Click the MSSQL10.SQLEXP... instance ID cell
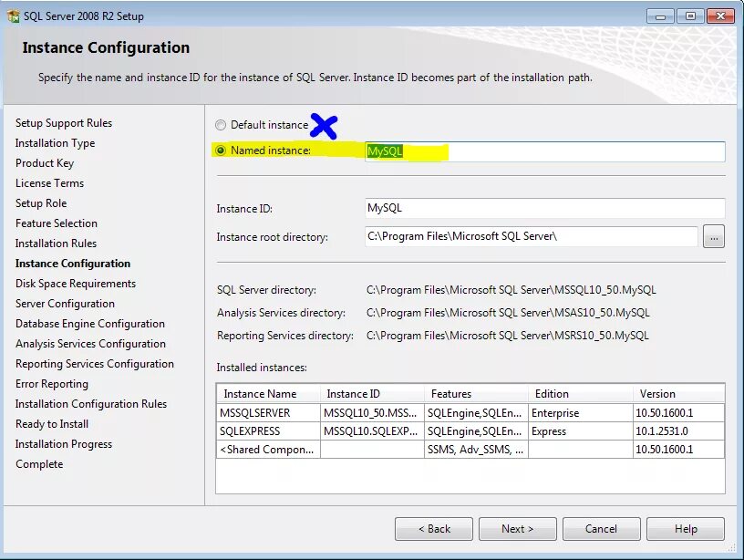 (373, 431)
